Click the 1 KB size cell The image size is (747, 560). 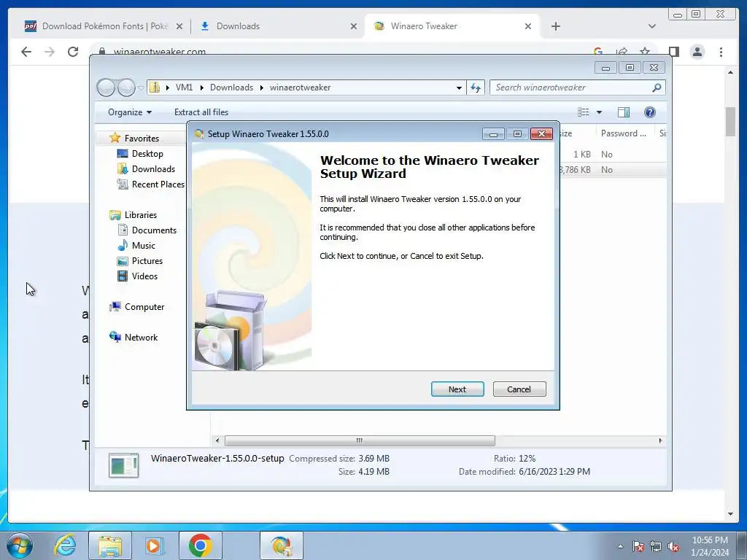pyautogui.click(x=581, y=155)
